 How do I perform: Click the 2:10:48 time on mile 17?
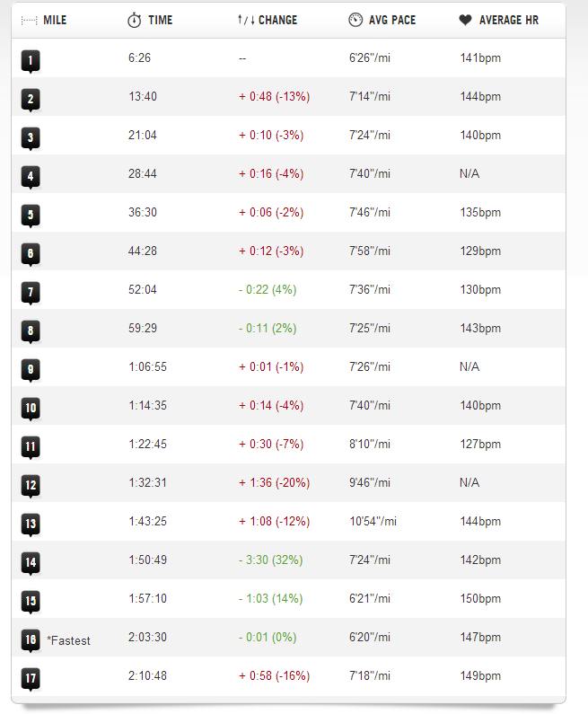(147, 675)
